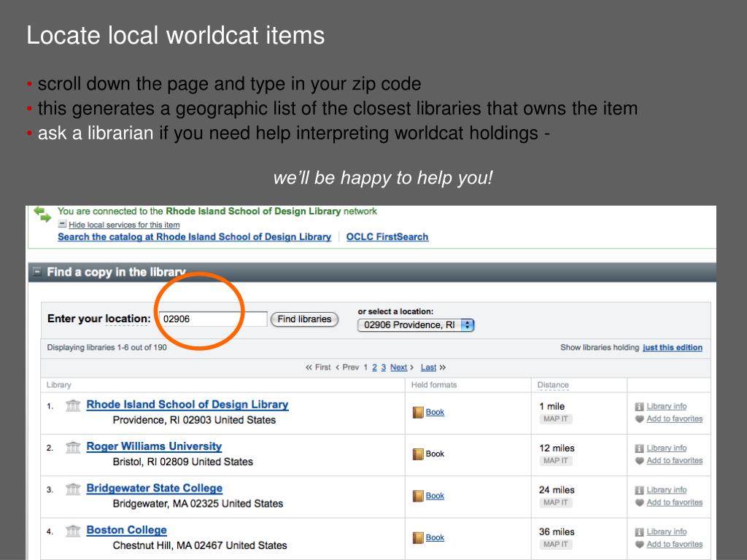Open the 02906 Providence, RI location dropdown
The image size is (747, 560).
coord(415,324)
